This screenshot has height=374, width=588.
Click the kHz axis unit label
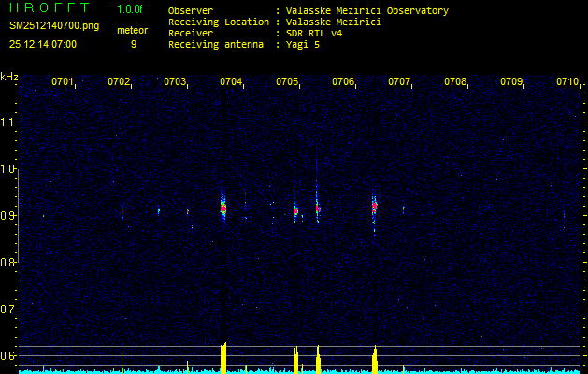click(x=9, y=77)
